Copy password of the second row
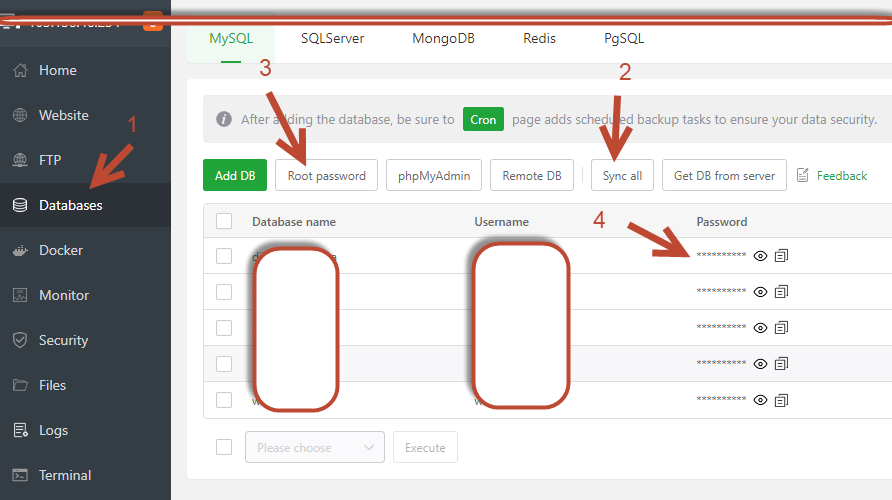Viewport: 892px width, 500px height. (782, 292)
